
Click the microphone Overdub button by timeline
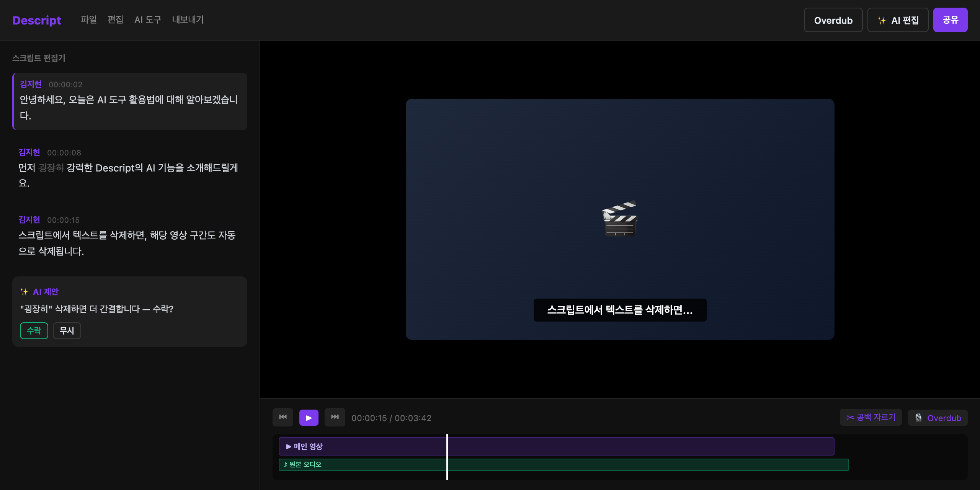click(x=938, y=418)
